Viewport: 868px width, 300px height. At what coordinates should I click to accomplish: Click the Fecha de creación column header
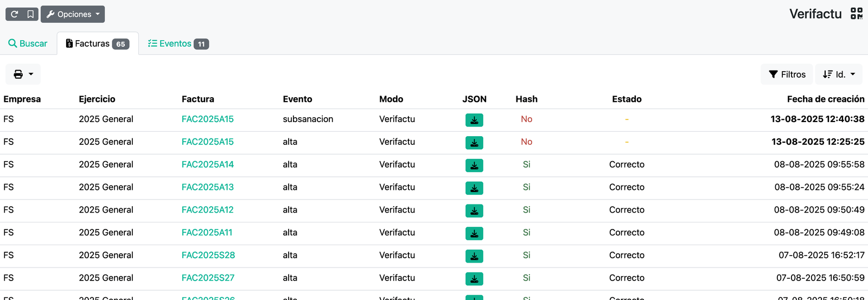coord(826,99)
